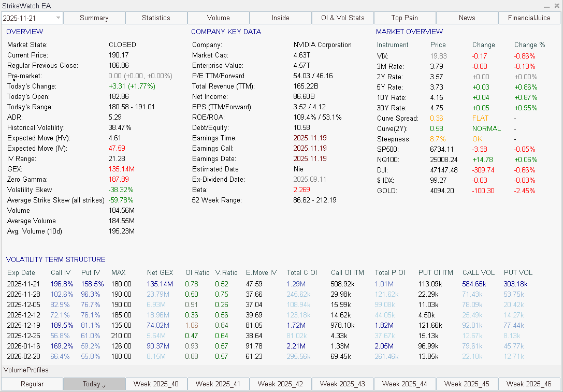This screenshot has height=392, width=563.
Task: Open the Statistics tab
Action: click(156, 17)
